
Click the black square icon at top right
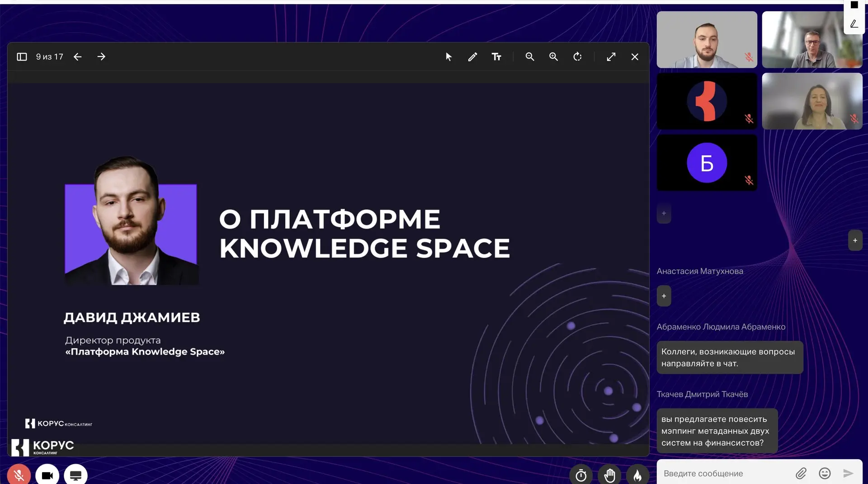pos(854,5)
